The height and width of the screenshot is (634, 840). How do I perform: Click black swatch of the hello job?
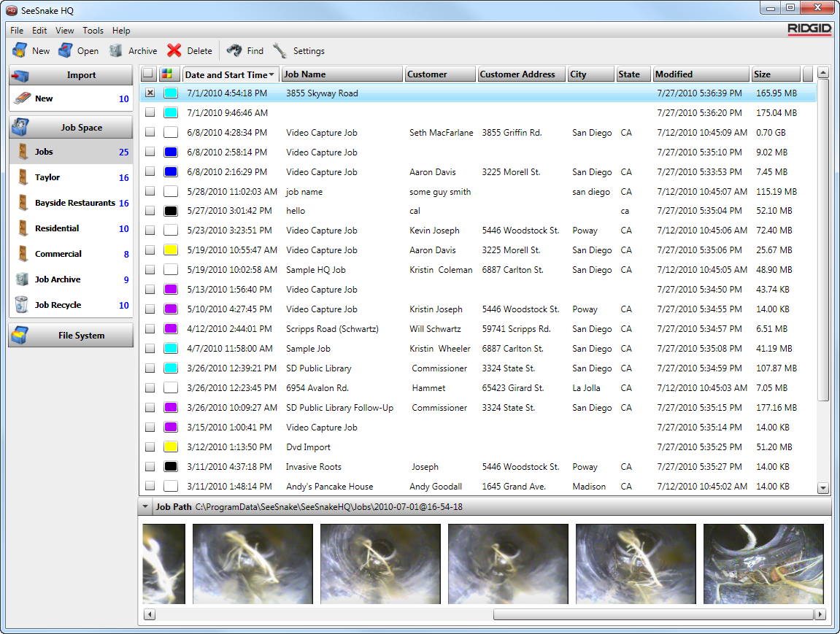170,211
